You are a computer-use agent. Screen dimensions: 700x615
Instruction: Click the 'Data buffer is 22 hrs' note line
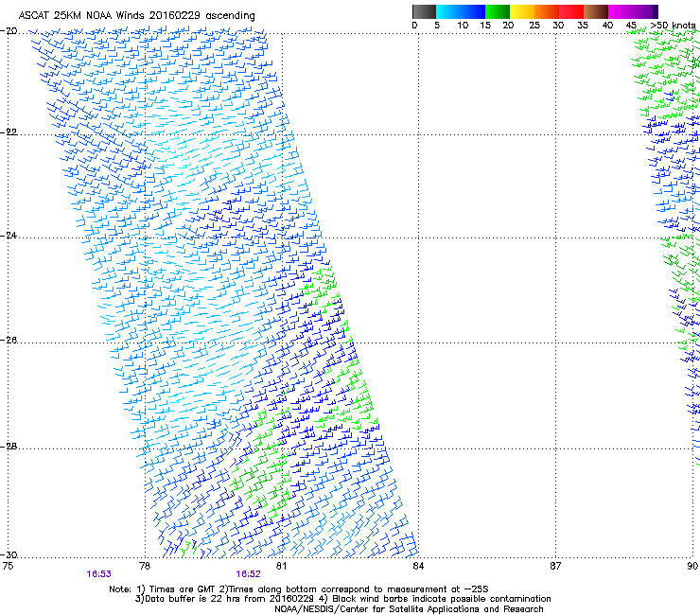(x=342, y=599)
